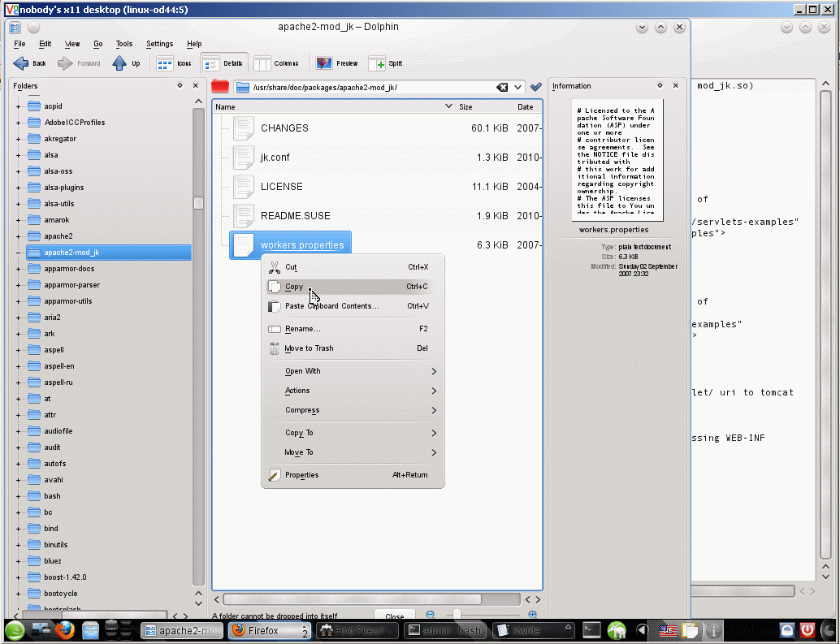Close the Information panel
The width and height of the screenshot is (840, 644).
point(676,85)
